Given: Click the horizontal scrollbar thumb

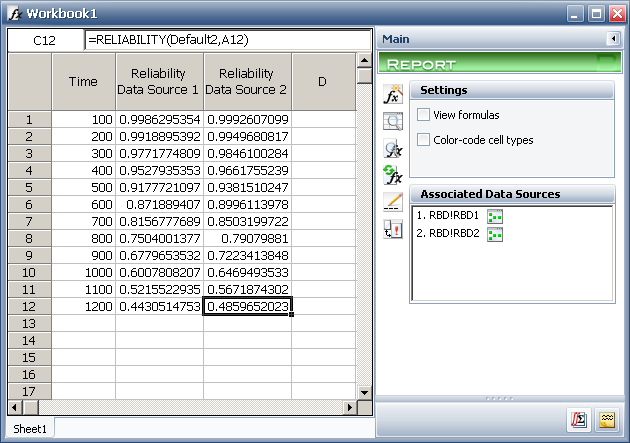Looking at the screenshot, I should (x=31, y=408).
